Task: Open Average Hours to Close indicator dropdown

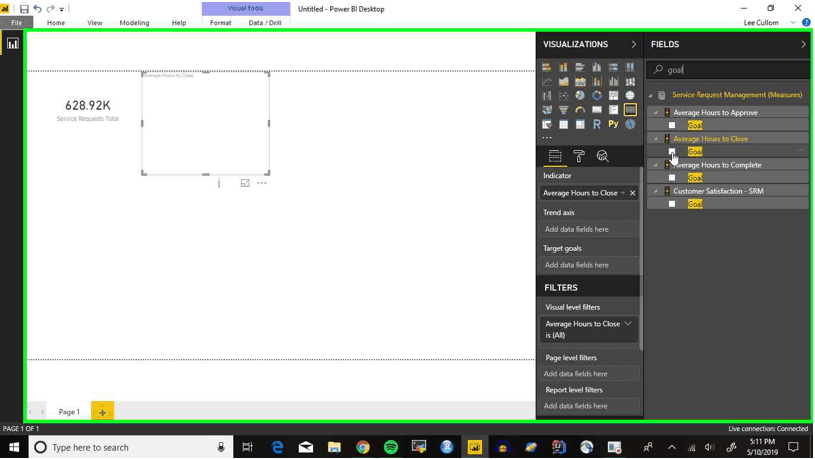Action: click(x=623, y=193)
